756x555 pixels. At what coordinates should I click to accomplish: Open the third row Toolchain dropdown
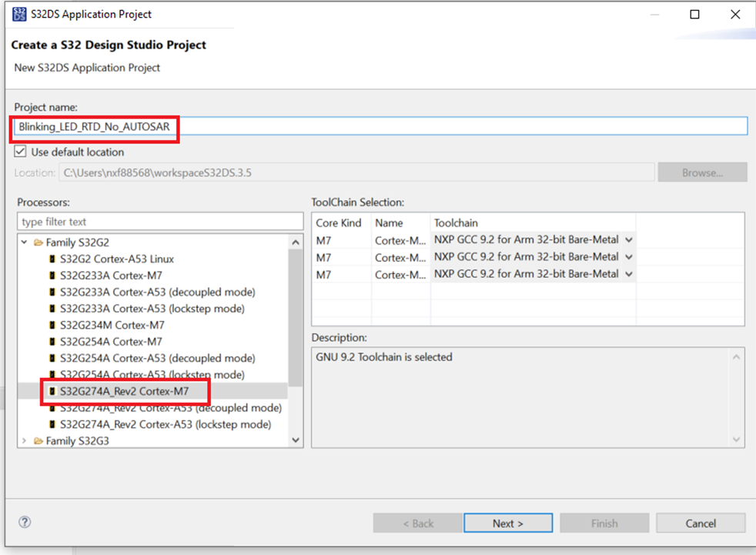[x=628, y=274]
